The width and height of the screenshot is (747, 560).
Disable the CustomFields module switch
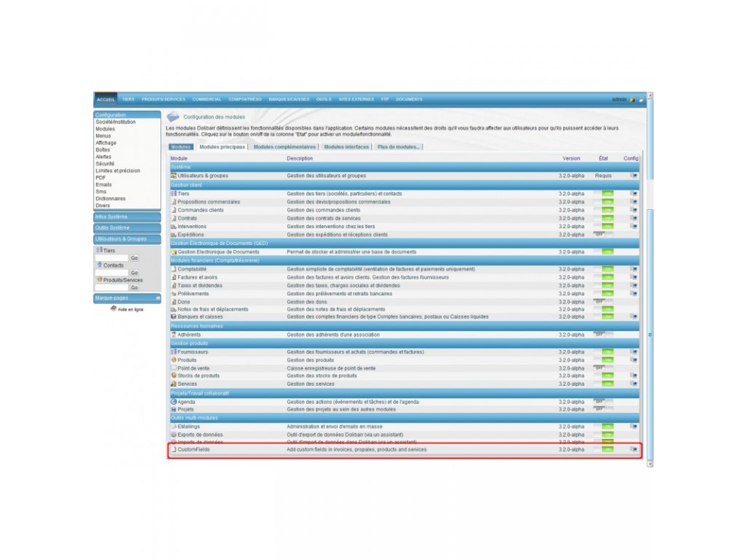click(x=603, y=449)
